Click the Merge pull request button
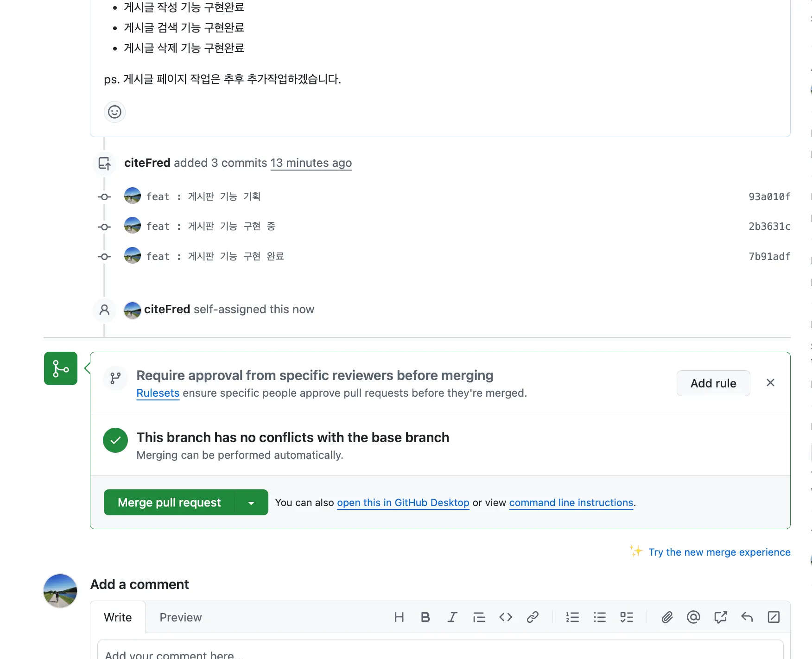This screenshot has height=659, width=812. pyautogui.click(x=169, y=503)
